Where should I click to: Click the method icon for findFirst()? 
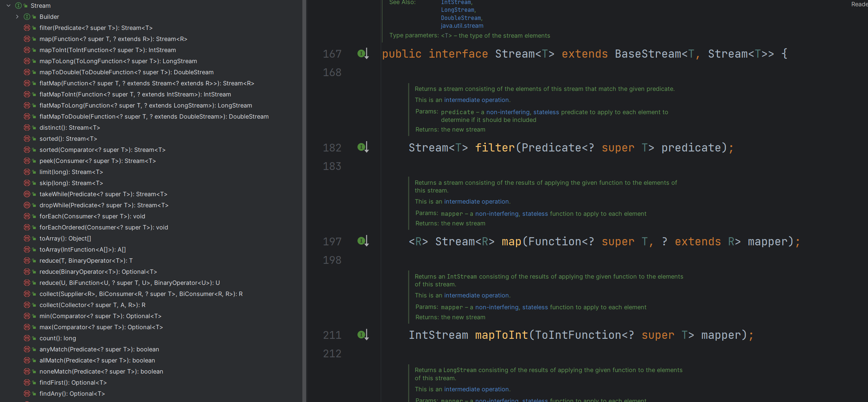(27, 382)
